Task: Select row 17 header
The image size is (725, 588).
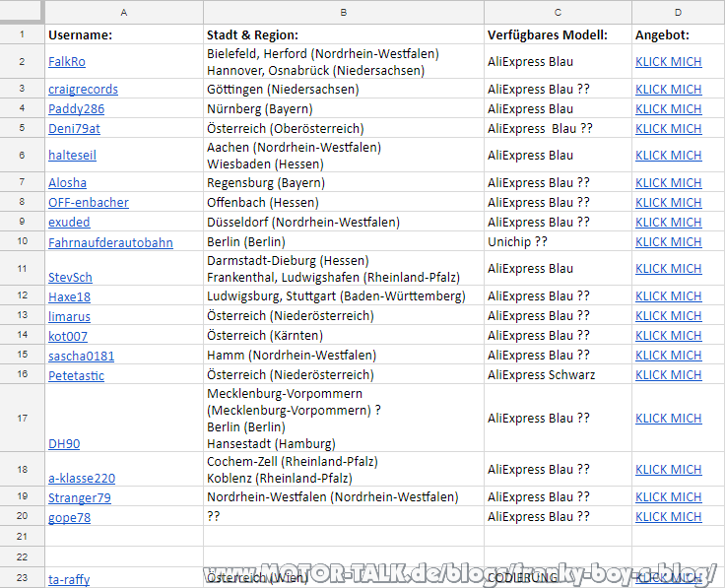Action: pos(23,418)
